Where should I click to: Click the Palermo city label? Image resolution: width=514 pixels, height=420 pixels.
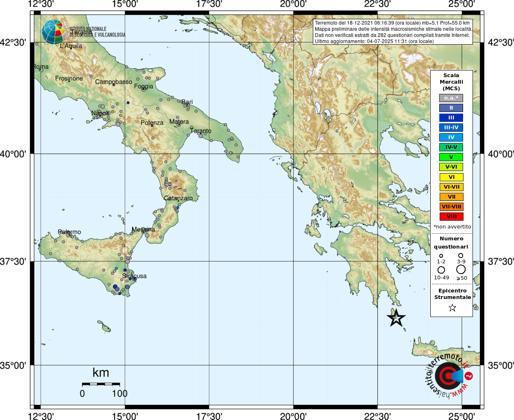69,232
